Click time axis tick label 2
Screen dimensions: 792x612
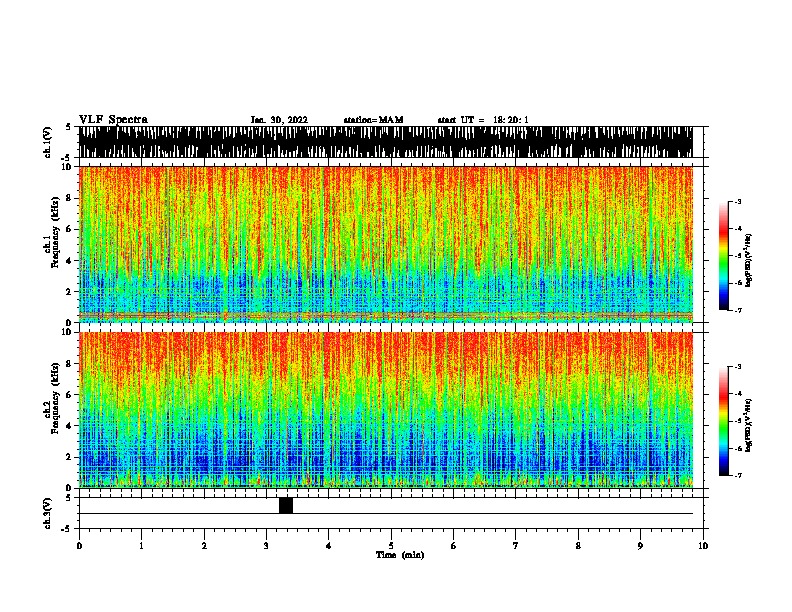point(204,546)
